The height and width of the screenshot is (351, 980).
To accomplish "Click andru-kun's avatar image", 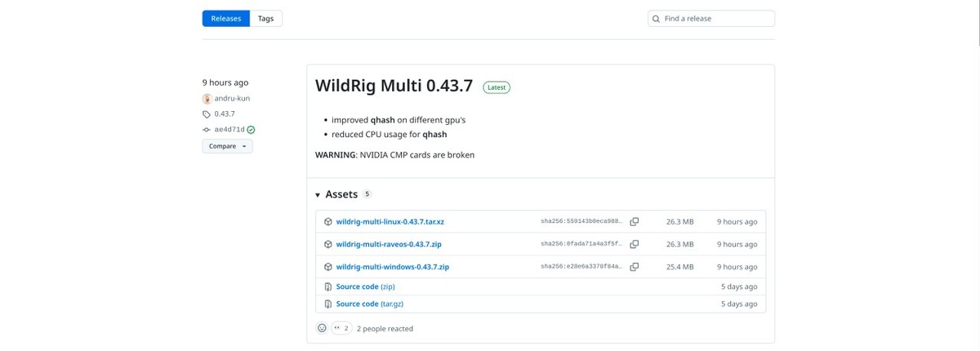I will coord(207,99).
